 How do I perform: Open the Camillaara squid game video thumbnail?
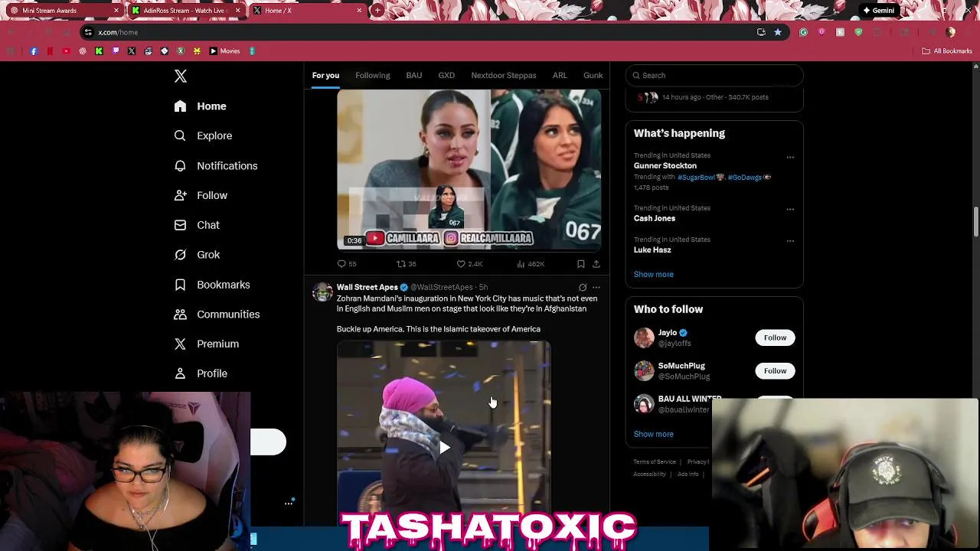(469, 169)
